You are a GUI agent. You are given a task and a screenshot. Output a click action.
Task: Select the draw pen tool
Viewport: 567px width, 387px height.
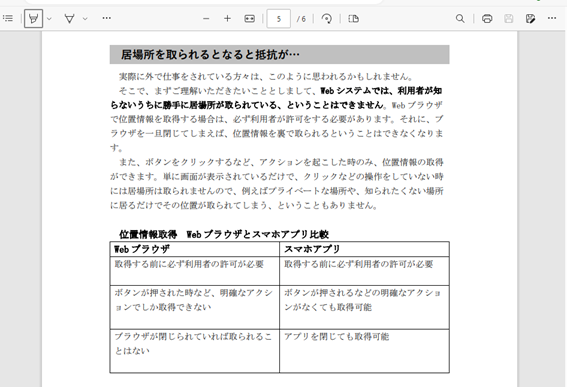(69, 18)
